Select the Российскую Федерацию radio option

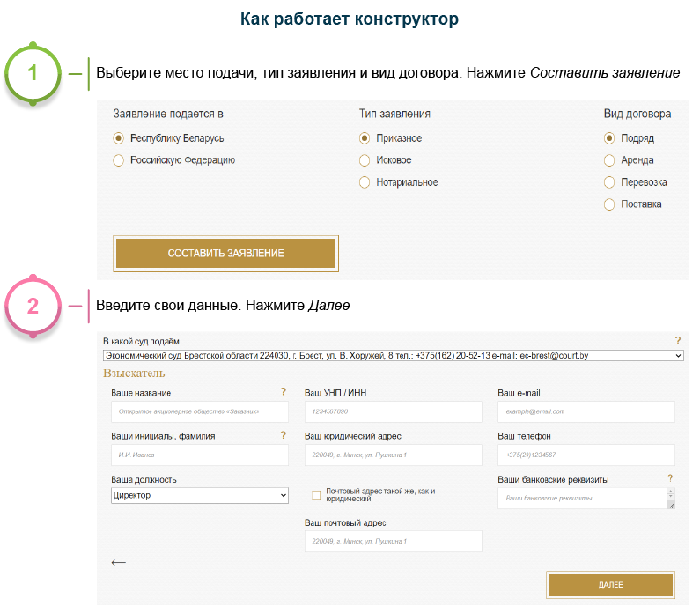tap(118, 160)
